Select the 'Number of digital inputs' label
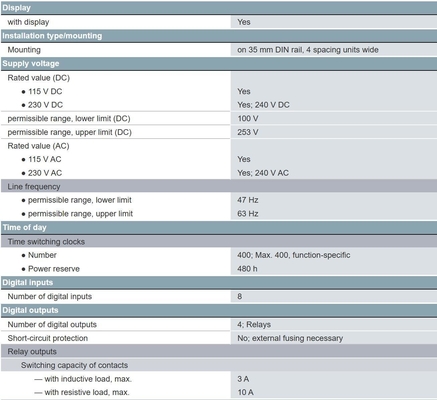 click(50, 296)
